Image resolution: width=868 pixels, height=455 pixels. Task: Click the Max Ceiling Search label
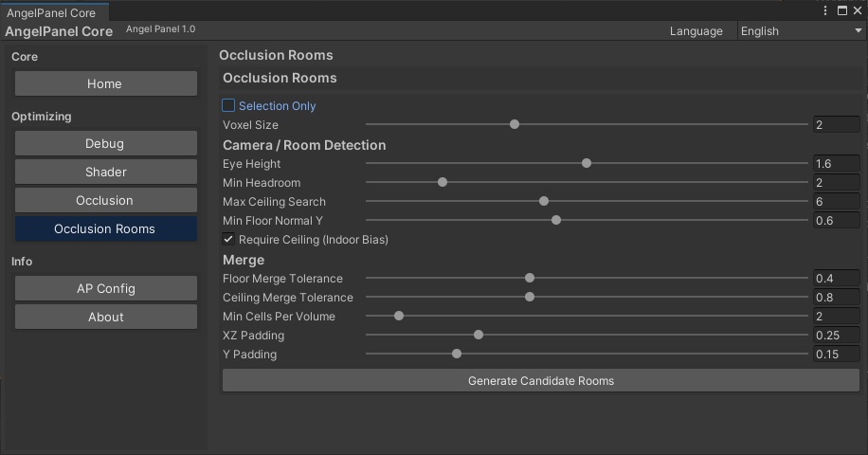274,202
